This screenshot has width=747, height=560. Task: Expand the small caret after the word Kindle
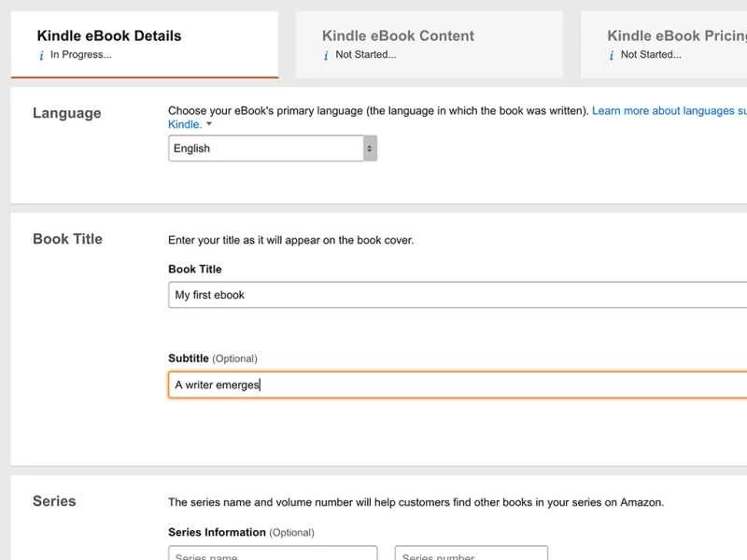click(209, 124)
